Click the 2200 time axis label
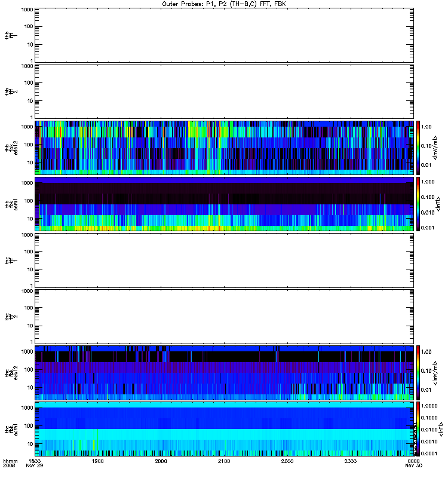This screenshot has height=478, width=448. [287, 461]
